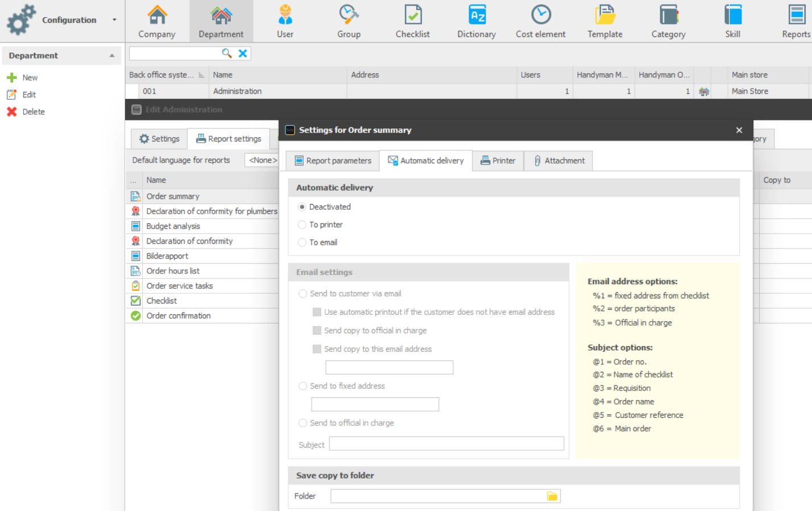Screen dimensions: 812x511
Task: Click the Order summary report icon
Action: point(135,196)
